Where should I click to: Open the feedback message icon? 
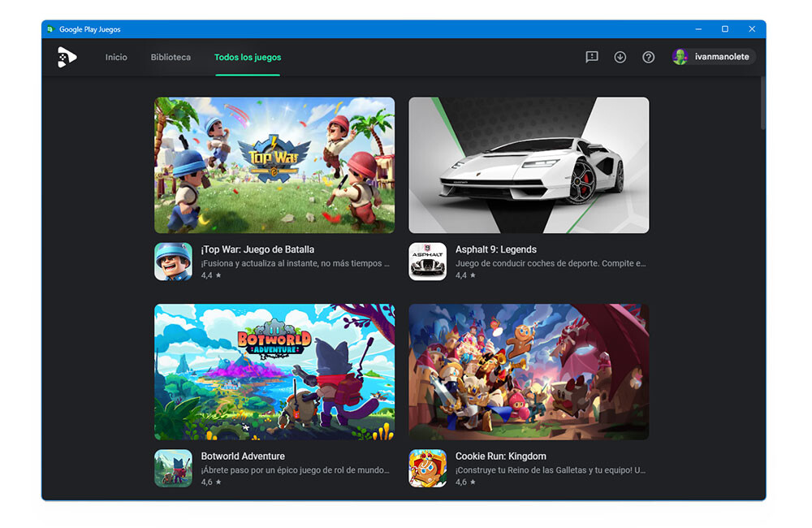[591, 57]
